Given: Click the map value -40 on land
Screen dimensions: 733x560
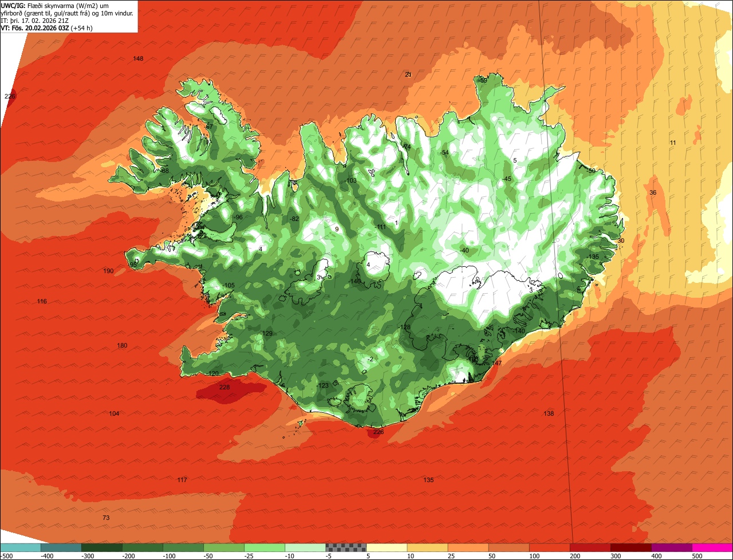Looking at the screenshot, I should [x=464, y=250].
